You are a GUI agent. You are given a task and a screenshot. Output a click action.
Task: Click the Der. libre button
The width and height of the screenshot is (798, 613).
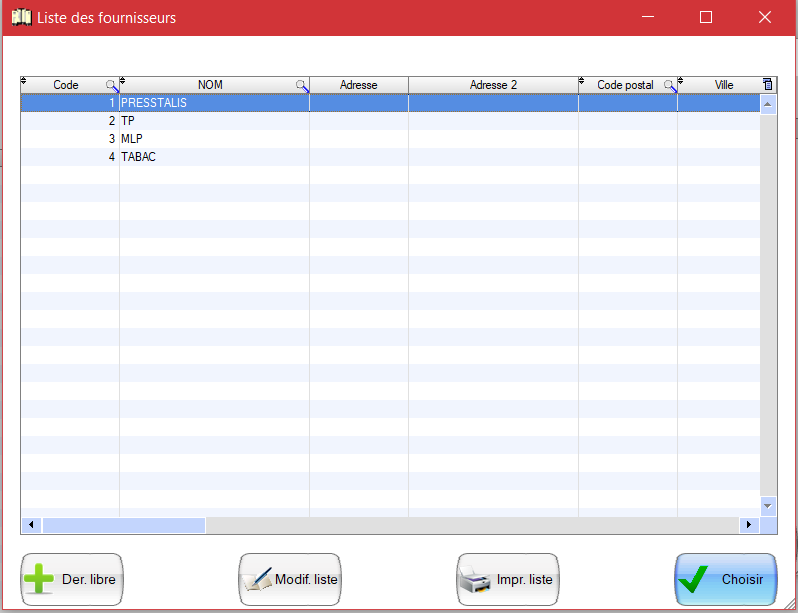(72, 579)
